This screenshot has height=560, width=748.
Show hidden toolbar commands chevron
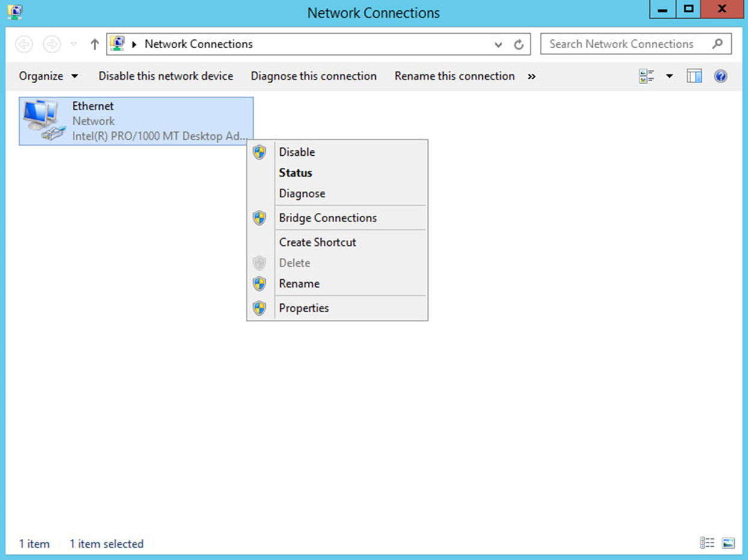click(532, 76)
